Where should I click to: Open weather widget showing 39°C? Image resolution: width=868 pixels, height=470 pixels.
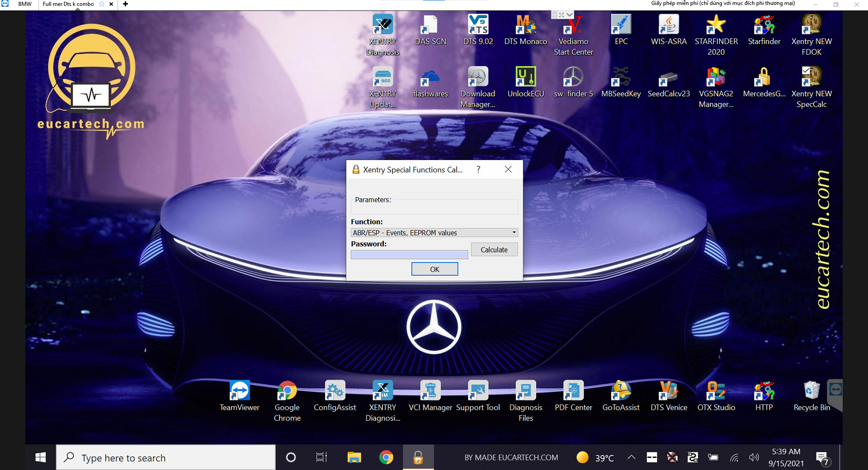[595, 457]
